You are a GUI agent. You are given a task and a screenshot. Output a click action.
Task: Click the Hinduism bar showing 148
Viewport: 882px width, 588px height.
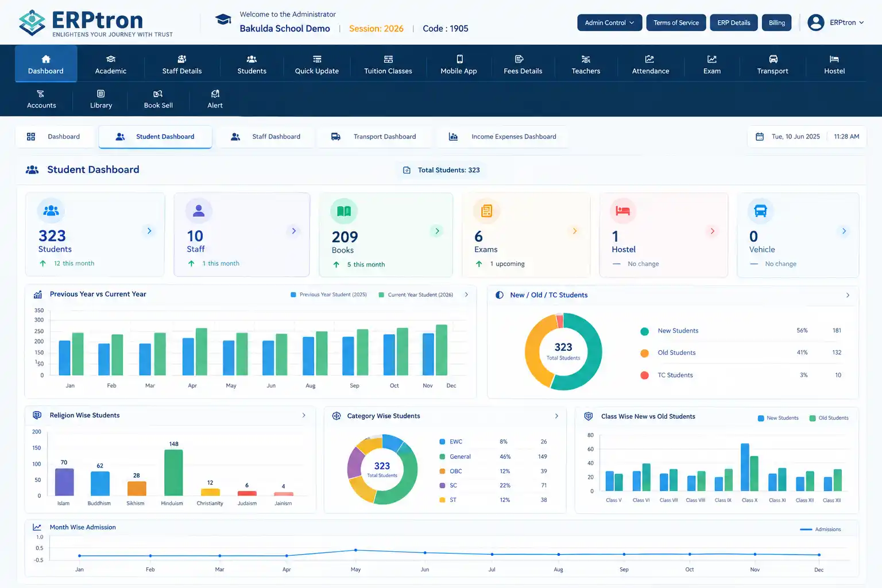[x=173, y=472]
